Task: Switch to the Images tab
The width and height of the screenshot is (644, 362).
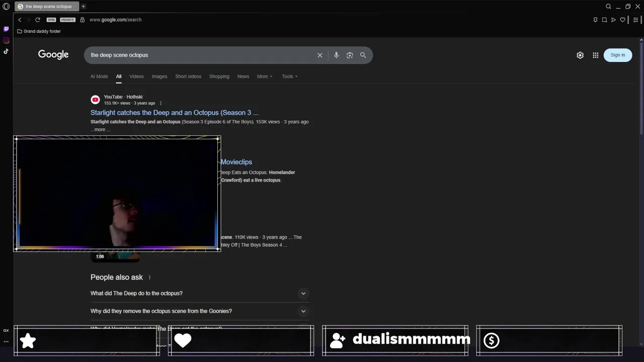Action: [159, 76]
